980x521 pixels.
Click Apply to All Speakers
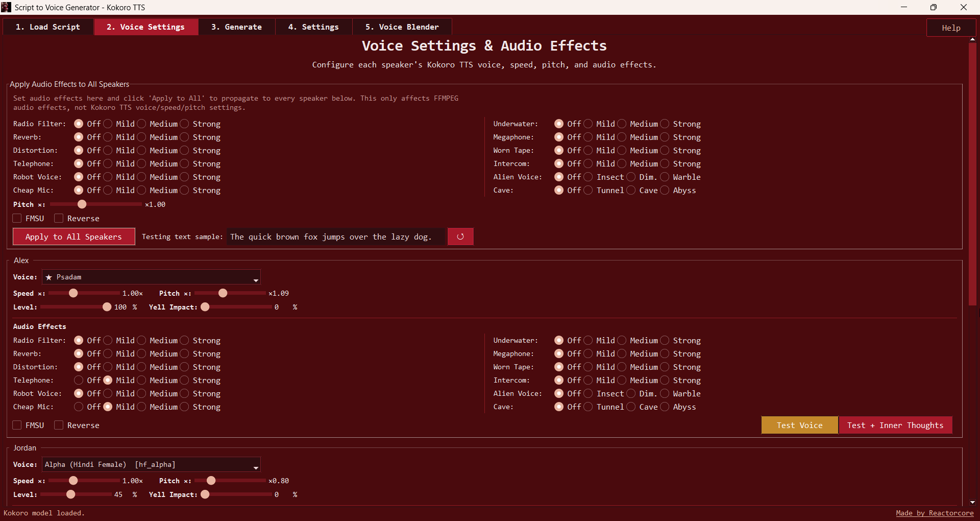coord(74,236)
